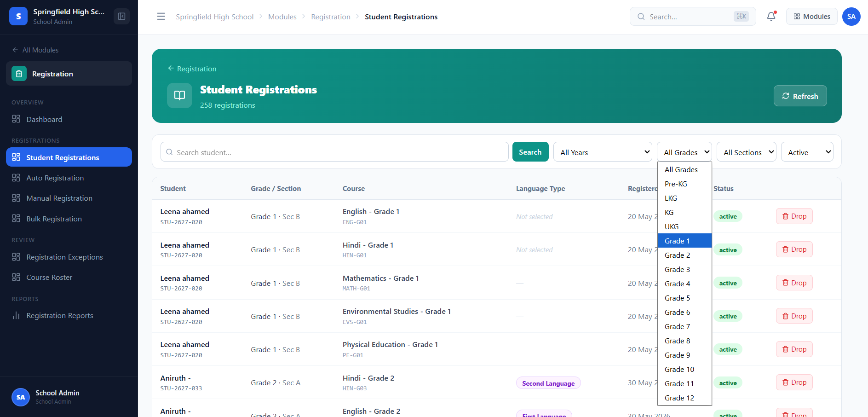
Task: Click the Refresh button
Action: tap(800, 96)
